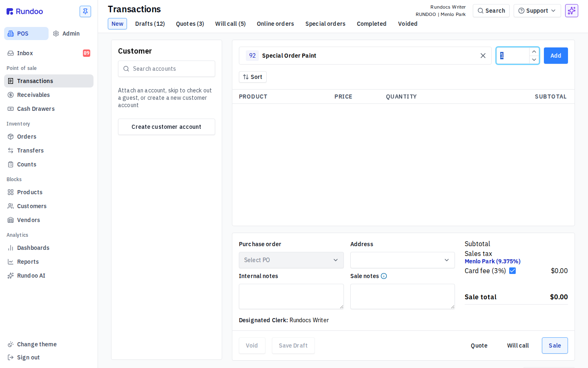Viewport: 588px width, 368px height.
Task: Click the Void button
Action: point(252,346)
